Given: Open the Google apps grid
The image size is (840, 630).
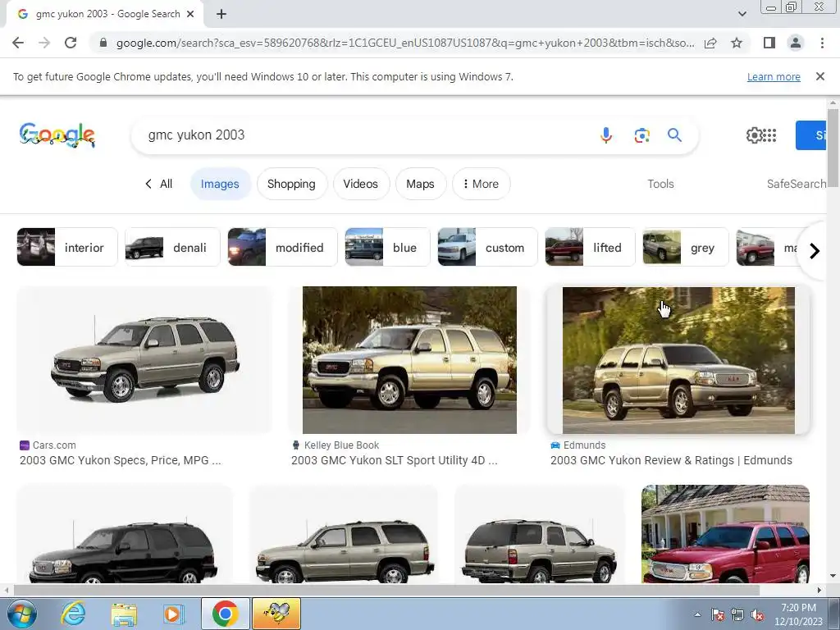Looking at the screenshot, I should [769, 135].
